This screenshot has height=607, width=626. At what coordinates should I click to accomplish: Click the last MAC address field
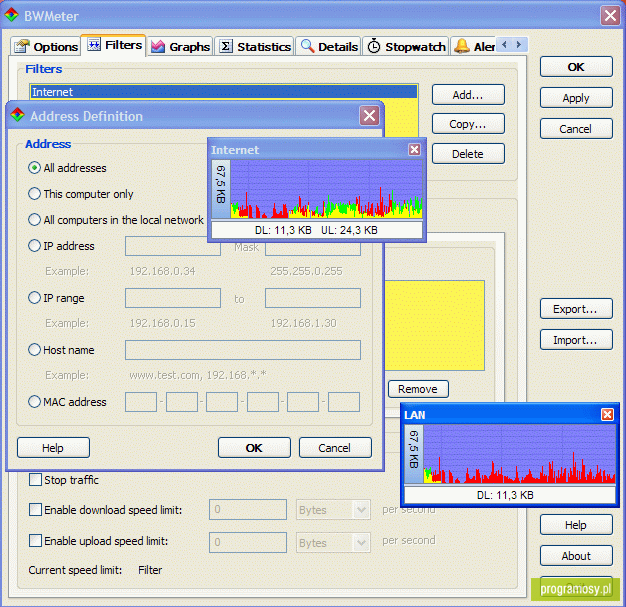(344, 402)
